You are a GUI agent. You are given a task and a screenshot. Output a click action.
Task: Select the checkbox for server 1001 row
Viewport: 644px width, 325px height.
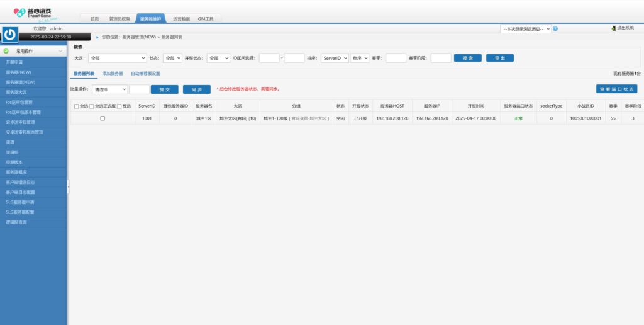tap(103, 118)
